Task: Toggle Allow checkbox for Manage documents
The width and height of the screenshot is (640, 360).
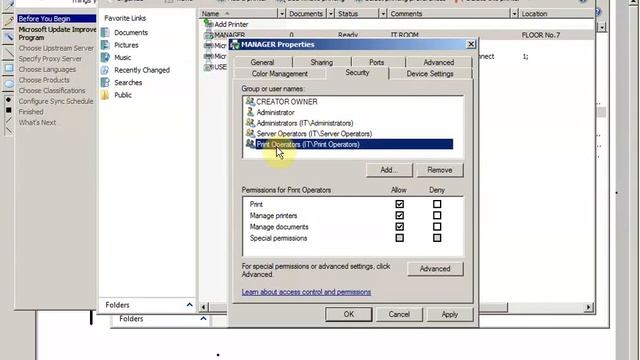Action: 400,227
